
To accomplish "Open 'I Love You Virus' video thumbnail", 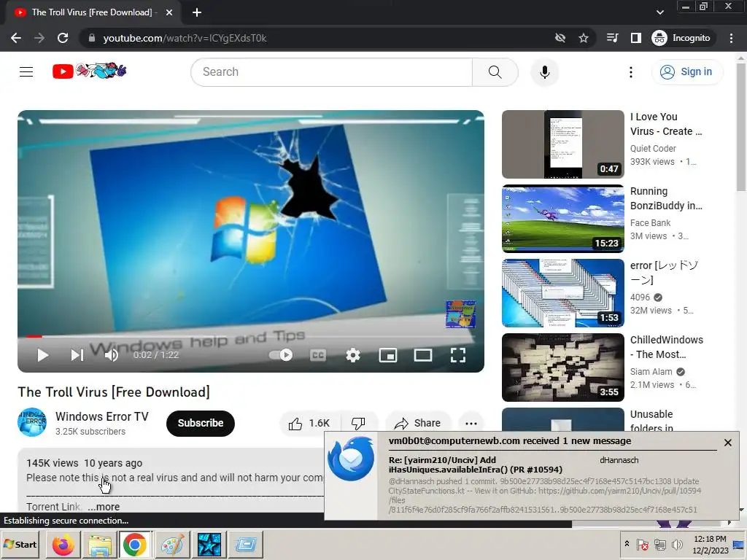I will tap(563, 144).
